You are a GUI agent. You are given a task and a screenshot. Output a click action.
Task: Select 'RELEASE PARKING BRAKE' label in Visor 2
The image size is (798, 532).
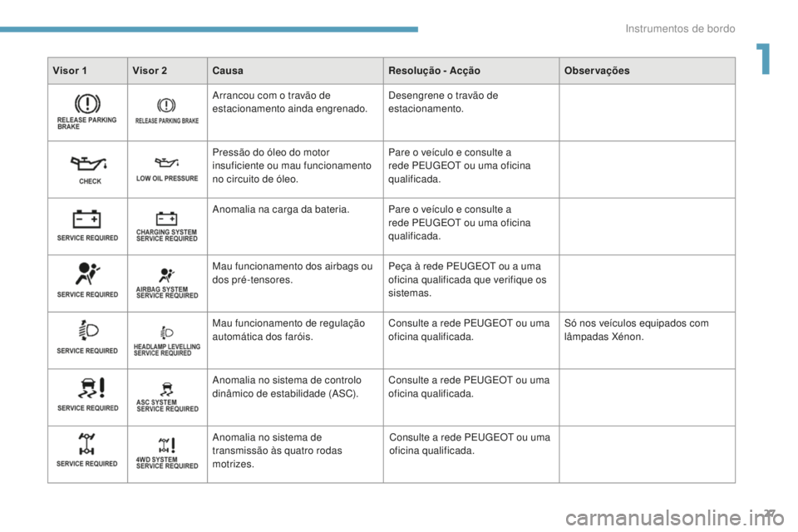[x=167, y=121]
